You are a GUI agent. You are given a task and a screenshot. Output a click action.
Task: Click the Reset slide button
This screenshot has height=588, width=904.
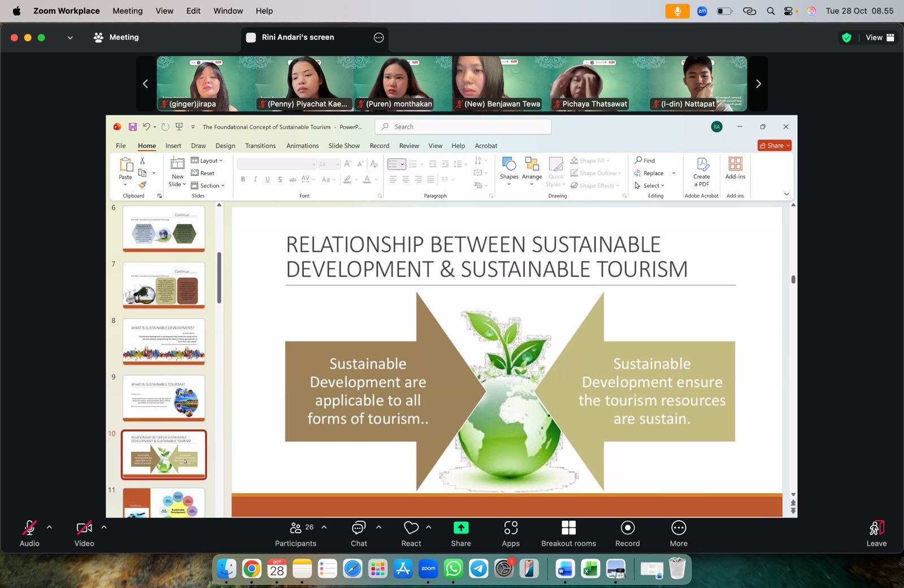click(x=203, y=173)
